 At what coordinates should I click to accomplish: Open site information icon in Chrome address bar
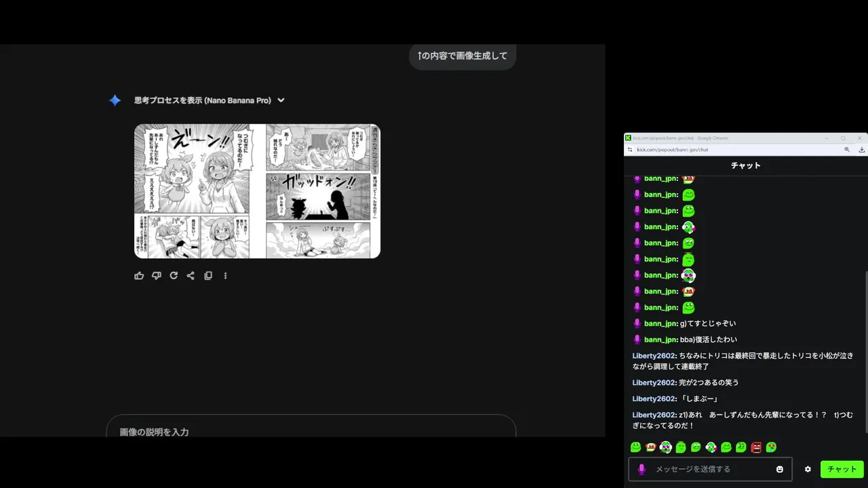coord(630,150)
